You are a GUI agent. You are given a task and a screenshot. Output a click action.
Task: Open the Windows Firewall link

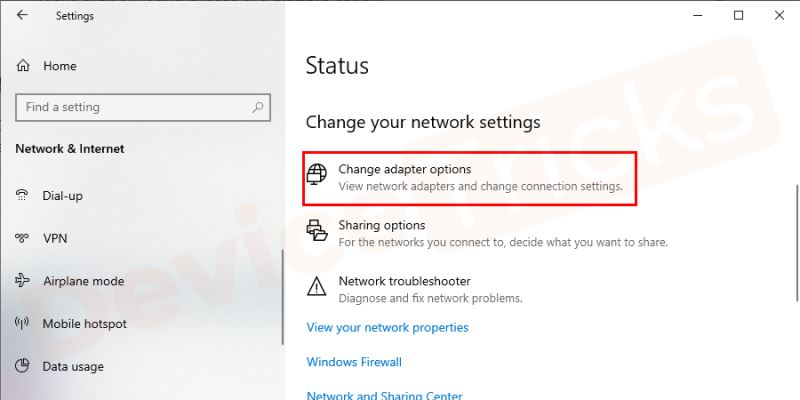354,362
